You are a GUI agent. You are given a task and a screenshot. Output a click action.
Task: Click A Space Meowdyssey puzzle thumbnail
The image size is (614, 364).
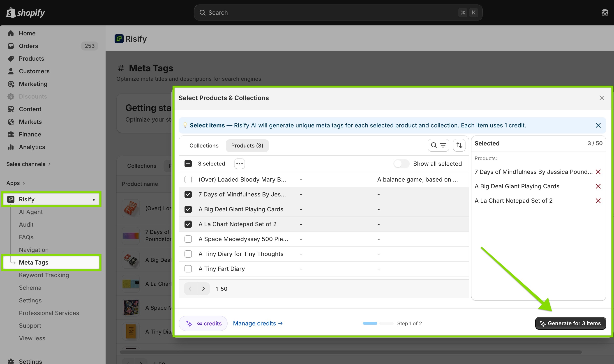pyautogui.click(x=131, y=308)
